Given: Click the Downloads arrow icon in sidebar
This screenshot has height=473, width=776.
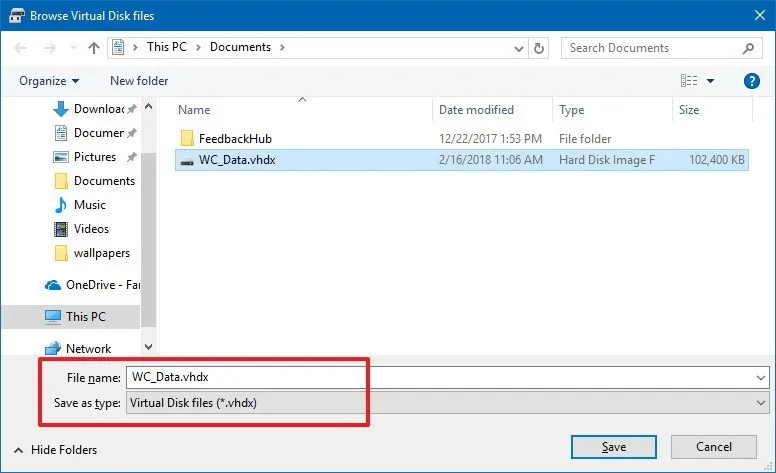Looking at the screenshot, I should pyautogui.click(x=60, y=109).
